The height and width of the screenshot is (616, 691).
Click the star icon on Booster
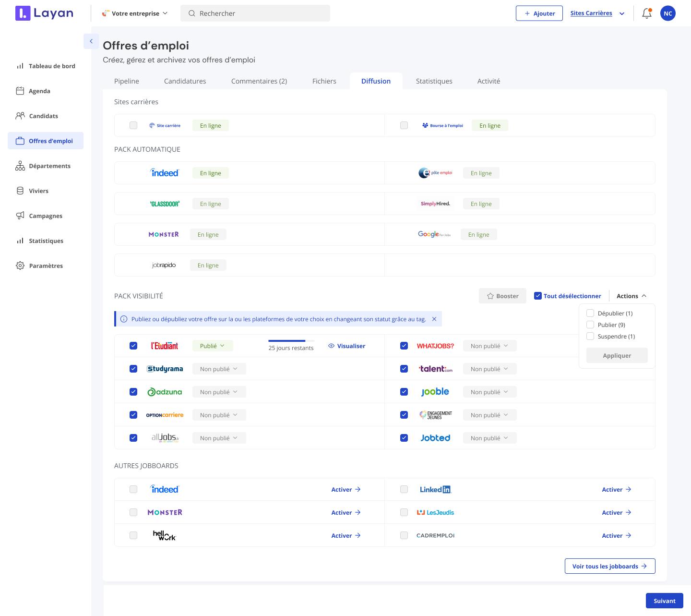(490, 296)
